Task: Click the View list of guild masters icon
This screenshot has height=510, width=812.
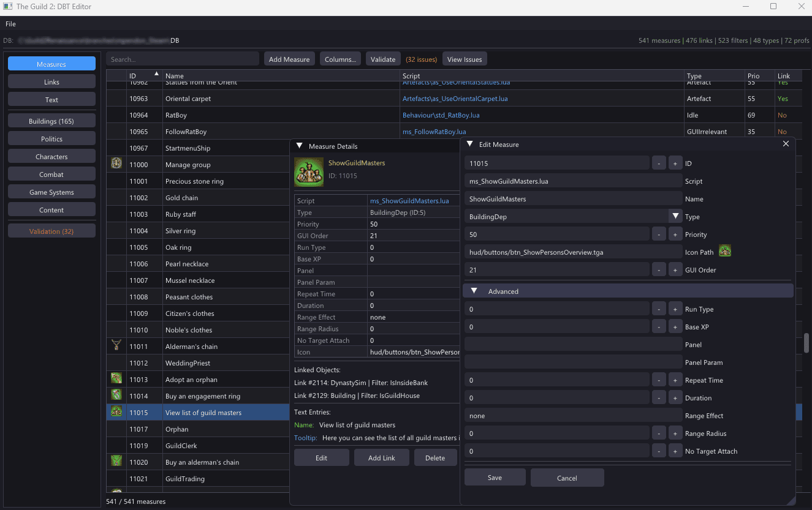Action: coord(116,411)
